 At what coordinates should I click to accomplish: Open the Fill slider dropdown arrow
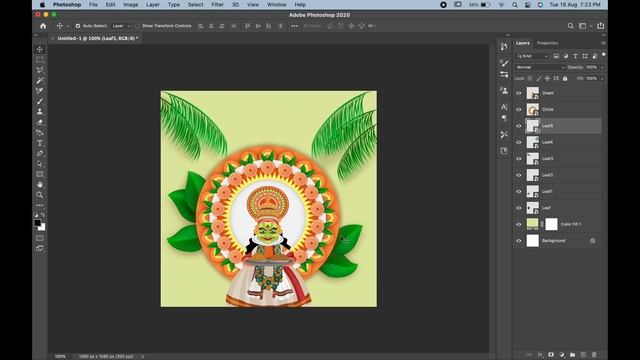point(602,78)
